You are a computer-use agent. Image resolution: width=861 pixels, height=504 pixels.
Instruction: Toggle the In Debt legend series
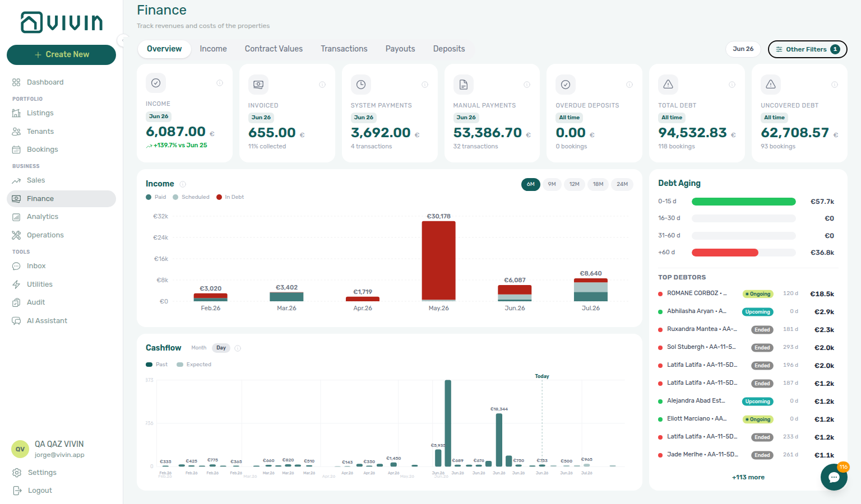230,197
